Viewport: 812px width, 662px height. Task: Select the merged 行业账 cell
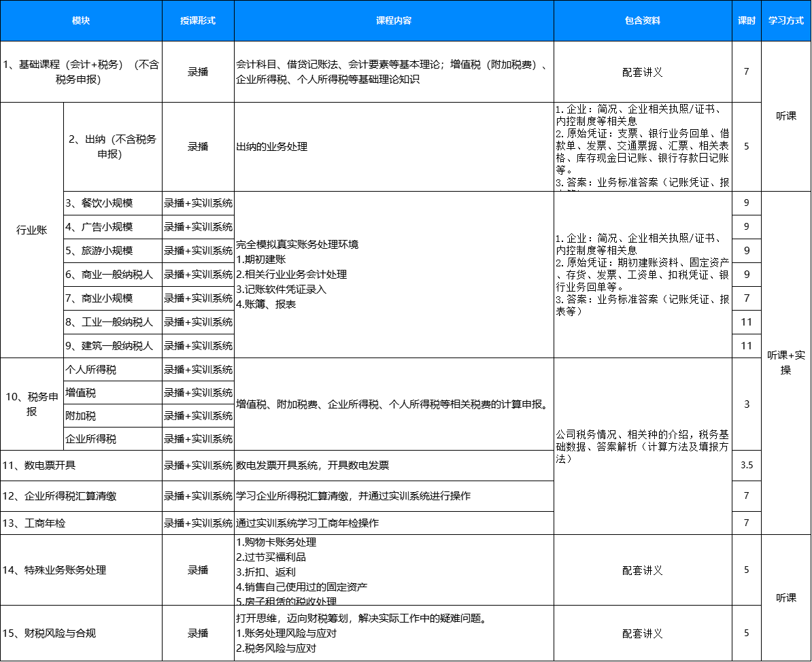tap(32, 230)
